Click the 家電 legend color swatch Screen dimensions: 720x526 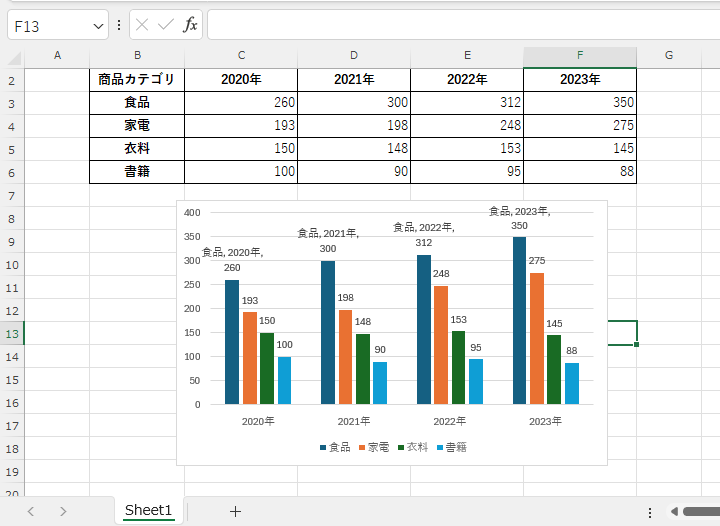(362, 448)
